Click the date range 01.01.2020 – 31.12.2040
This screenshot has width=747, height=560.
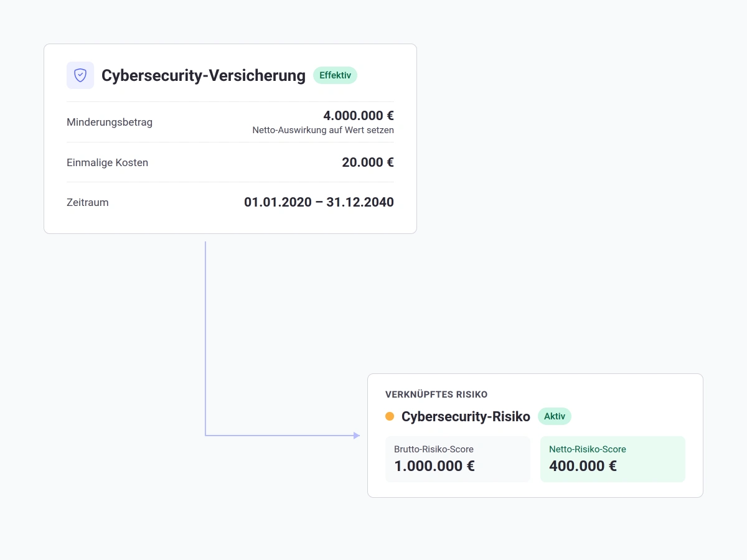319,202
